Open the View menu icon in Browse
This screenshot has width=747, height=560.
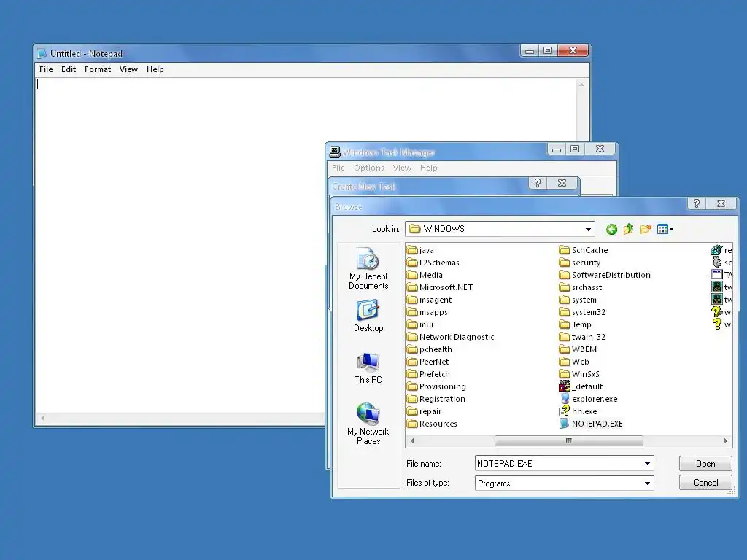(x=665, y=230)
